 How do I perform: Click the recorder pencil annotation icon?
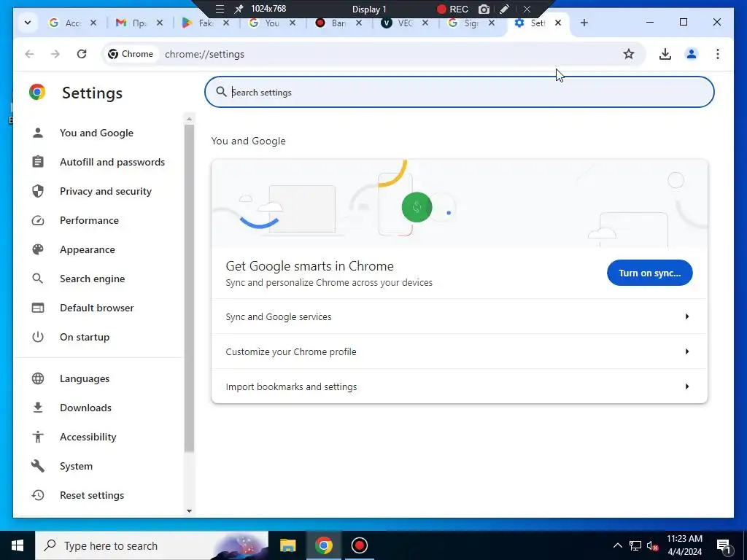[x=504, y=9]
